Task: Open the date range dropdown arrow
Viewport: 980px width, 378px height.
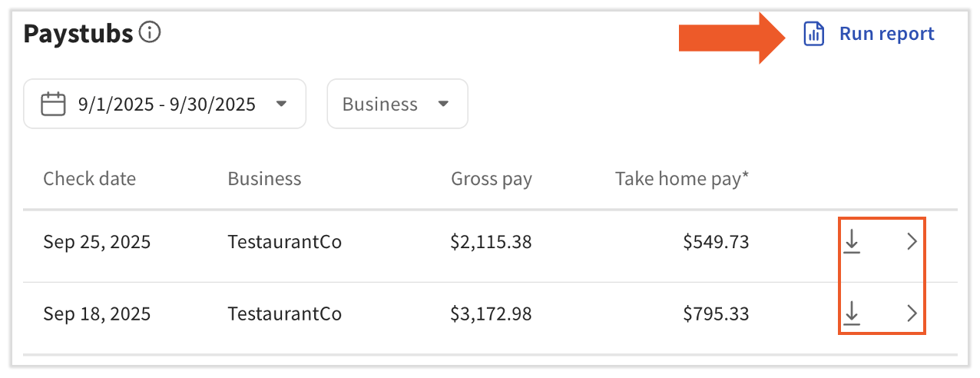Action: (281, 104)
